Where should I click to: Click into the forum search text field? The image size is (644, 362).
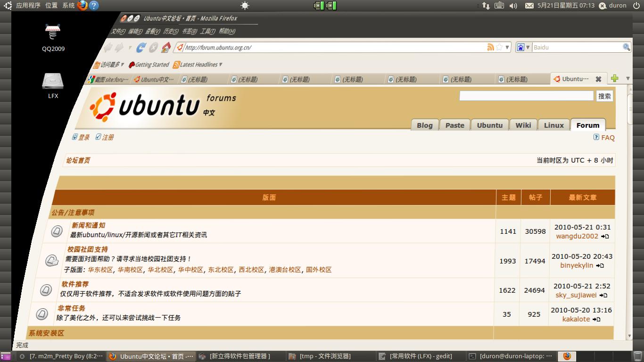[x=526, y=96]
